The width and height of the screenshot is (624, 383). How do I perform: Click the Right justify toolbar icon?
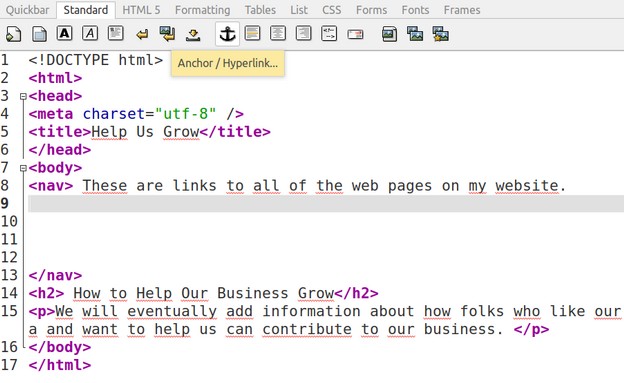click(x=303, y=33)
